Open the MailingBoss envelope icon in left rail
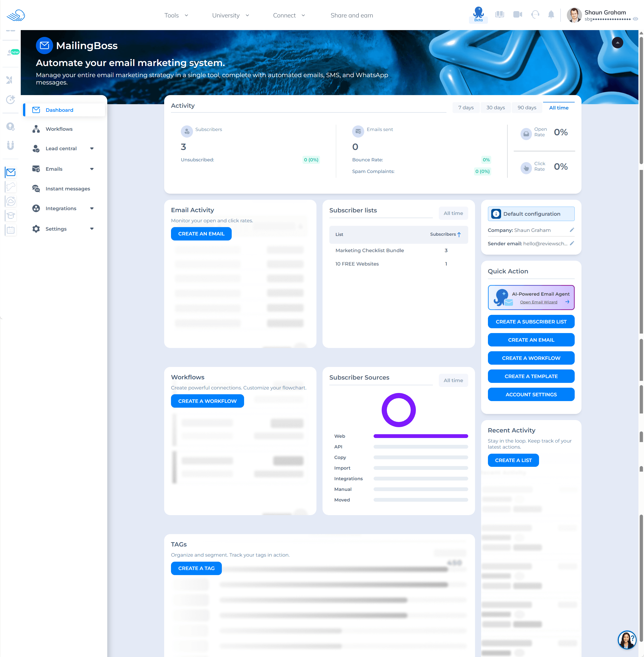The width and height of the screenshot is (644, 657). pyautogui.click(x=10, y=172)
